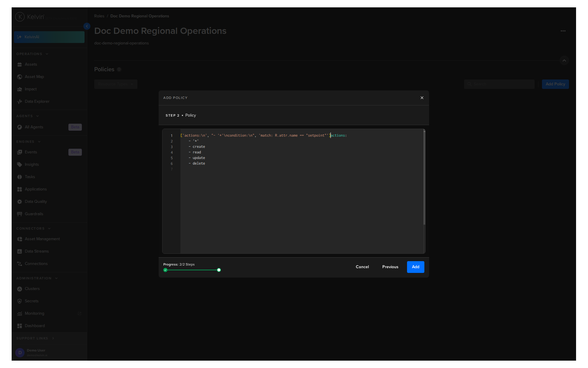Viewport: 588px width, 368px height.
Task: Click the Data Explorer pulse icon
Action: [x=20, y=102]
